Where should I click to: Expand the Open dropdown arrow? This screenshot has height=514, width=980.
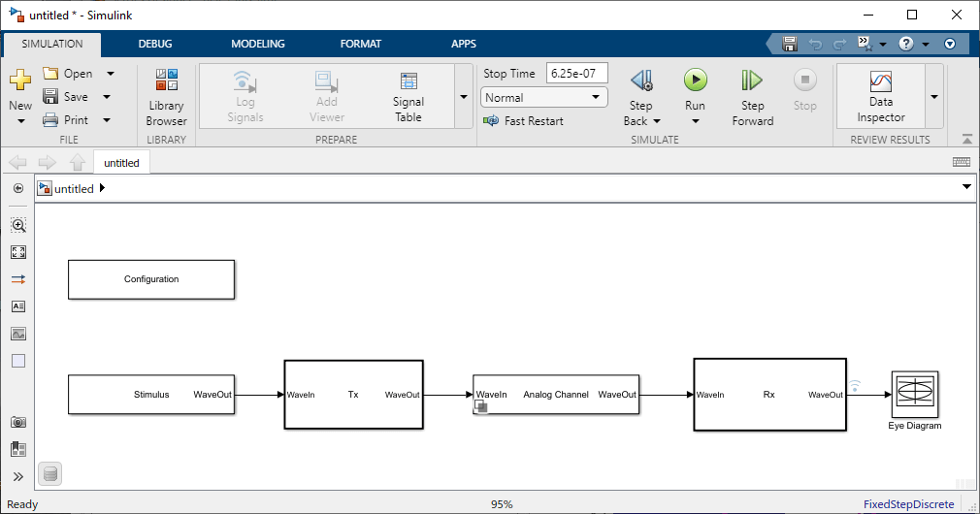click(111, 73)
